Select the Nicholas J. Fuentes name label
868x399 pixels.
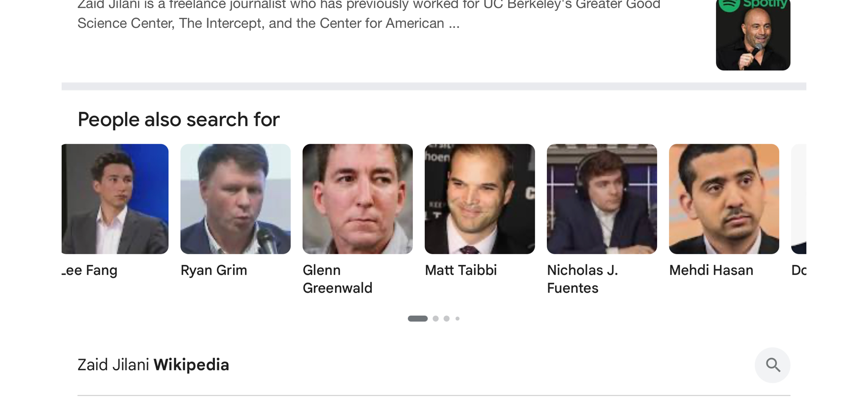582,279
